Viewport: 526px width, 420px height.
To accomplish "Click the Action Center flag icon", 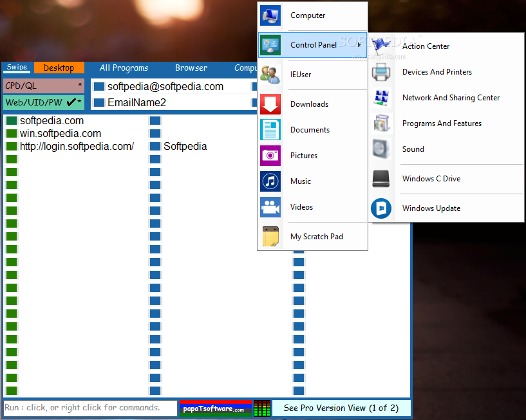I will pos(381,46).
